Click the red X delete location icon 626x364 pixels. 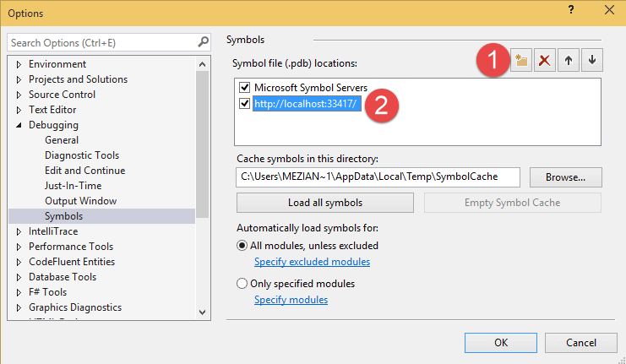[x=545, y=61]
